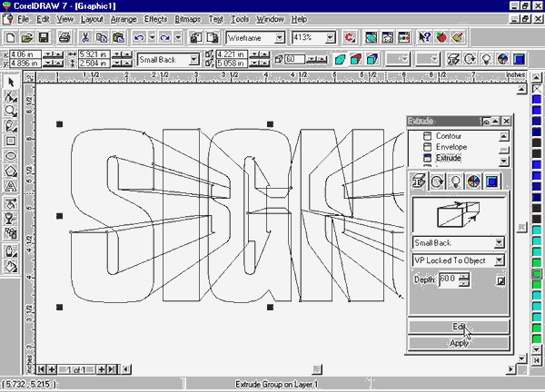Select Extrude in the rollup list

[x=449, y=158]
